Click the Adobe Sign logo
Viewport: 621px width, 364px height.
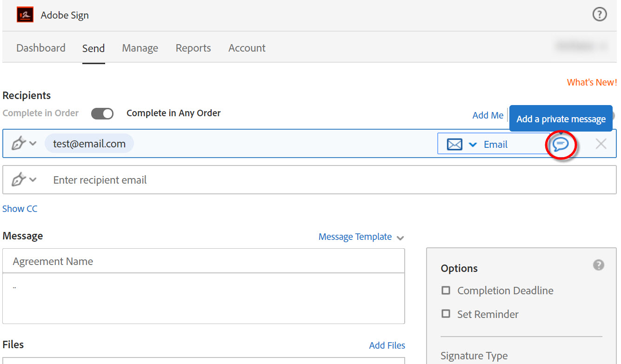coord(25,14)
